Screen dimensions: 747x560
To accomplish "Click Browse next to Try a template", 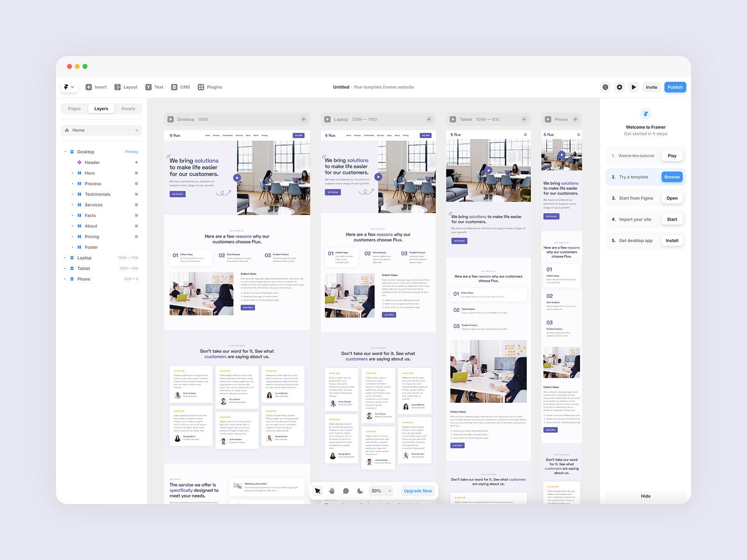I will click(x=672, y=177).
